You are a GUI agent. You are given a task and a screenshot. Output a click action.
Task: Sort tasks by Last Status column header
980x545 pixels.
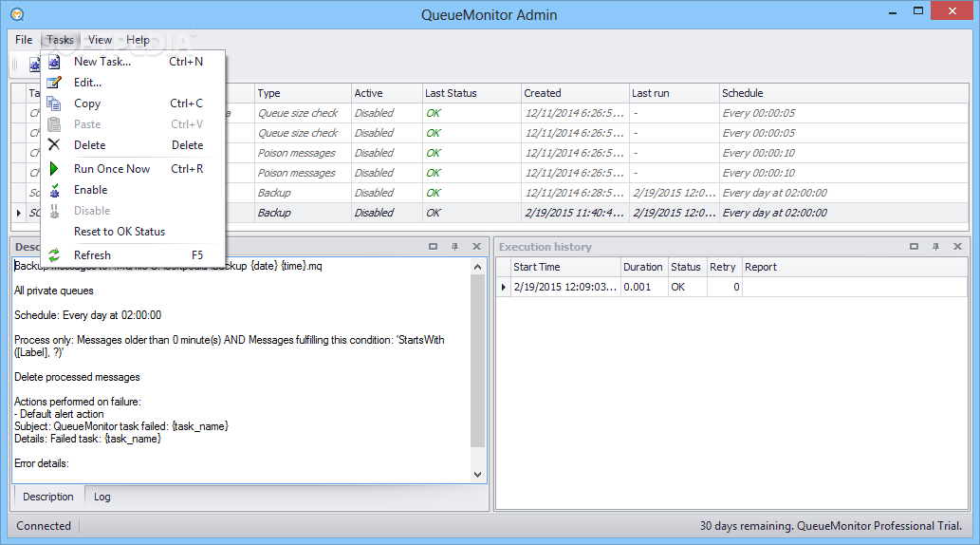coord(472,93)
